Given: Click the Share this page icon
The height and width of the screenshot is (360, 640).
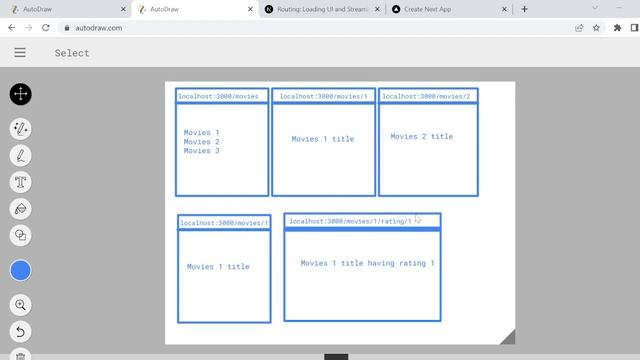Looking at the screenshot, I should click(x=579, y=28).
